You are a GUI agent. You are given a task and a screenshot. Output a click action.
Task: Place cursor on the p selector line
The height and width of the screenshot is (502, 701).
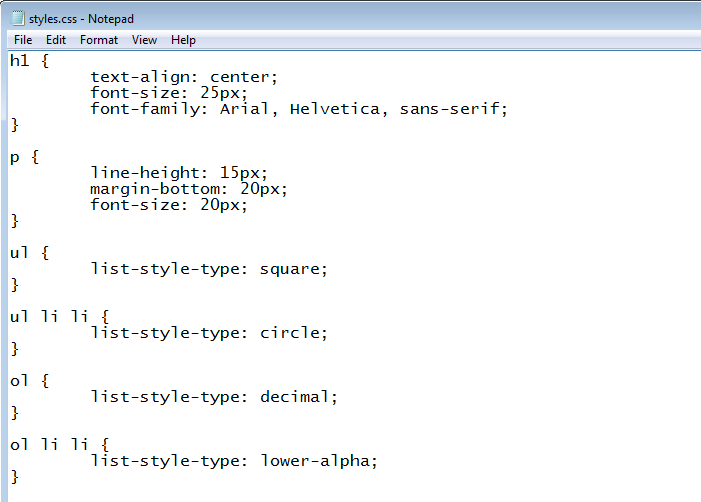pyautogui.click(x=25, y=157)
